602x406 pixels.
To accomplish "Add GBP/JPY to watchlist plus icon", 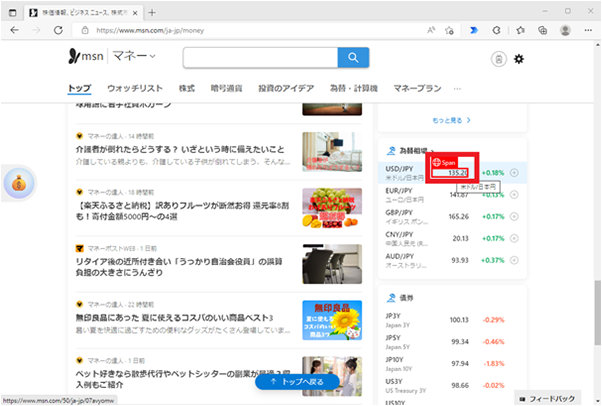I will 514,217.
